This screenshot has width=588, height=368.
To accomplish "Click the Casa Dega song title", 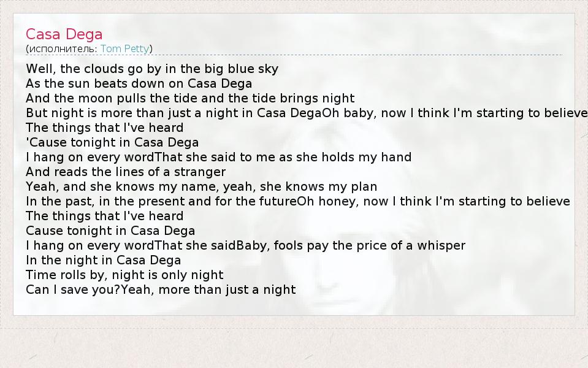I will [x=64, y=34].
